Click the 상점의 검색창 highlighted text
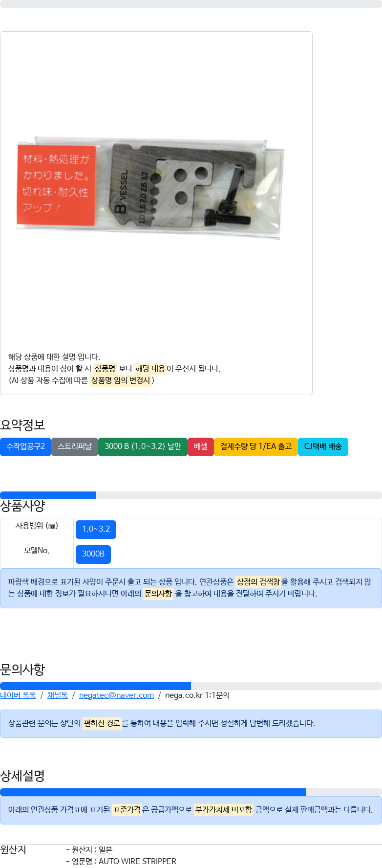382x868 pixels. [x=258, y=582]
